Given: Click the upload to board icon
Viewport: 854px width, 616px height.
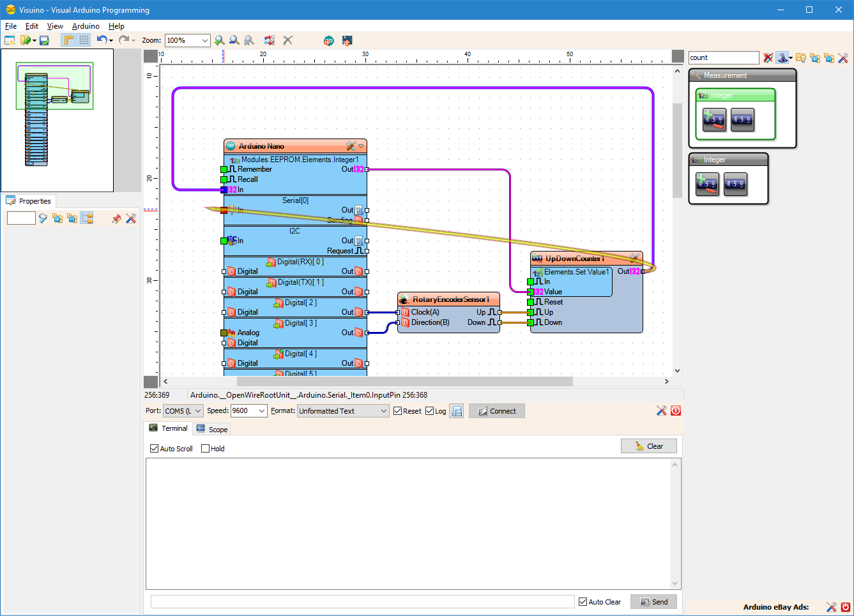Looking at the screenshot, I should 347,40.
